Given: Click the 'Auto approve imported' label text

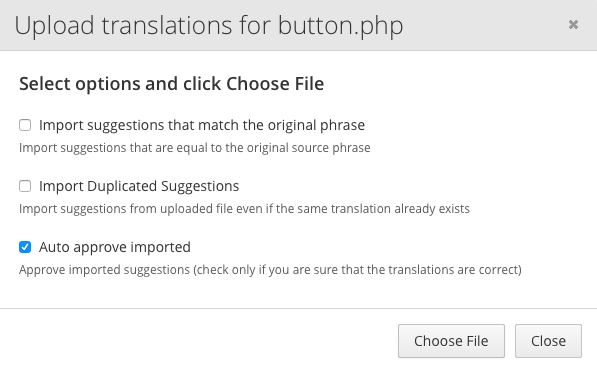Looking at the screenshot, I should point(115,247).
